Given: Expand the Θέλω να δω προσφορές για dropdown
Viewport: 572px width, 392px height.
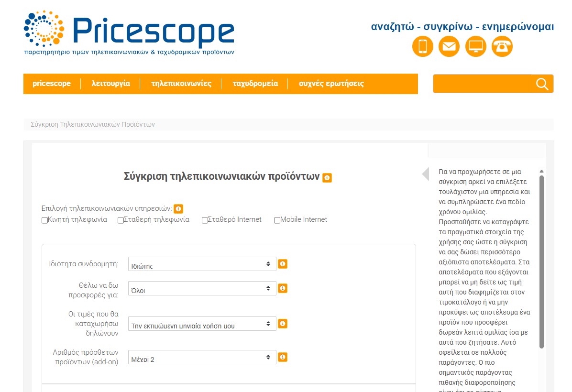Looking at the screenshot, I should (x=202, y=289).
